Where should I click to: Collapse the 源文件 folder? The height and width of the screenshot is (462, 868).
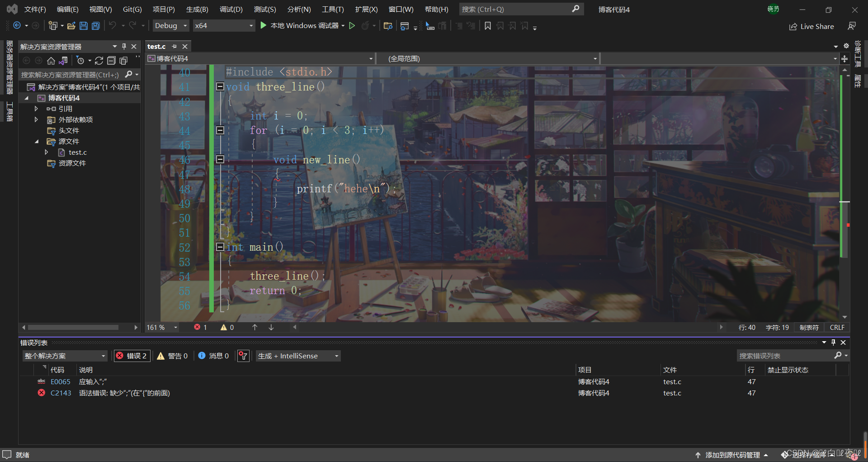[x=37, y=142]
